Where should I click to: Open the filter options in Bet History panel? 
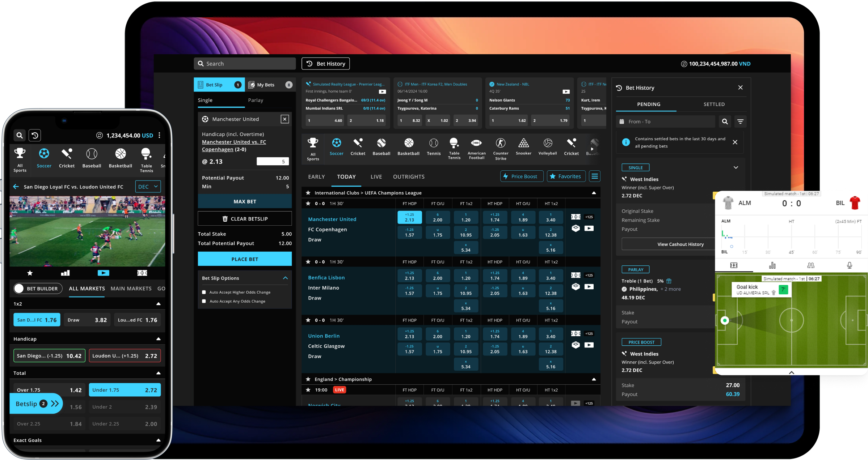point(740,122)
